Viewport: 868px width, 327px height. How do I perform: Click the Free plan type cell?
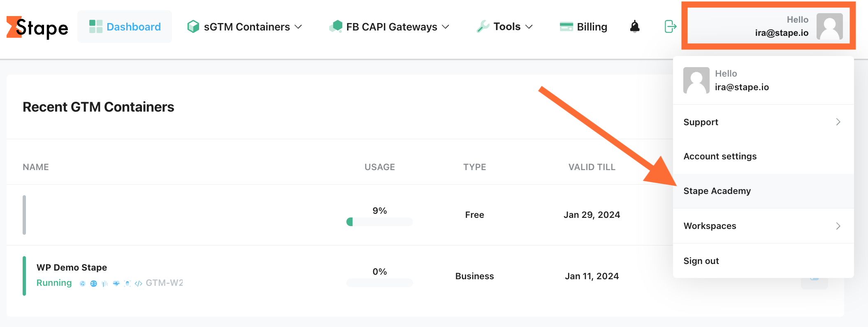(x=475, y=215)
